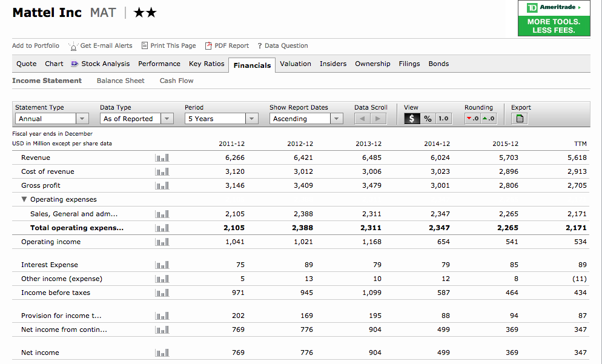Click the 2014-12 Income before taxes value 587
Screen dimensions: 602x364
(x=443, y=293)
